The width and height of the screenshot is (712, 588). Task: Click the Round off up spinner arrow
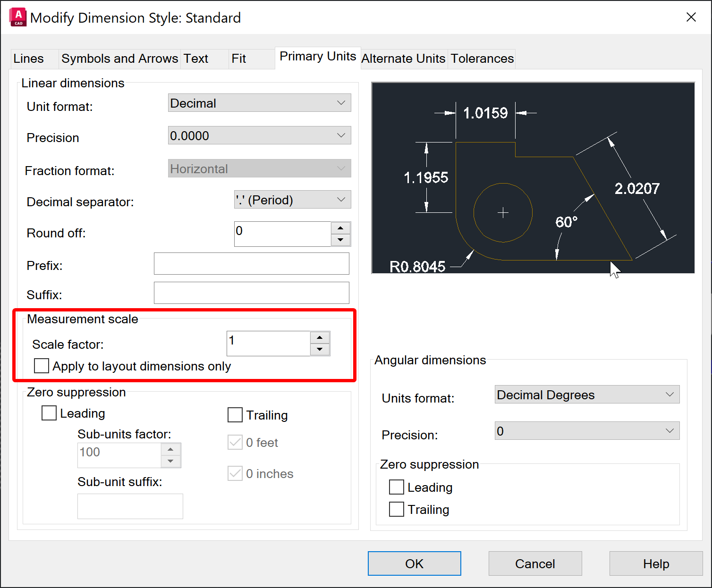pyautogui.click(x=340, y=227)
